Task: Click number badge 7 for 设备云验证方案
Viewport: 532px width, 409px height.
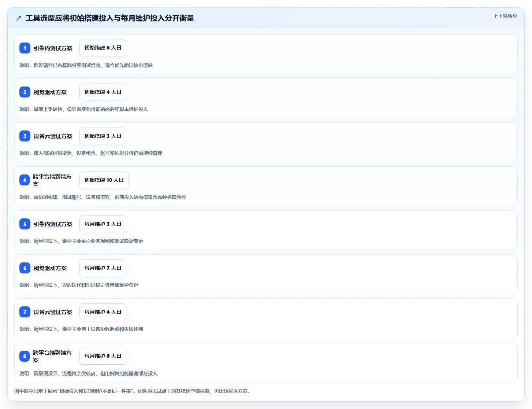Action: (25, 312)
